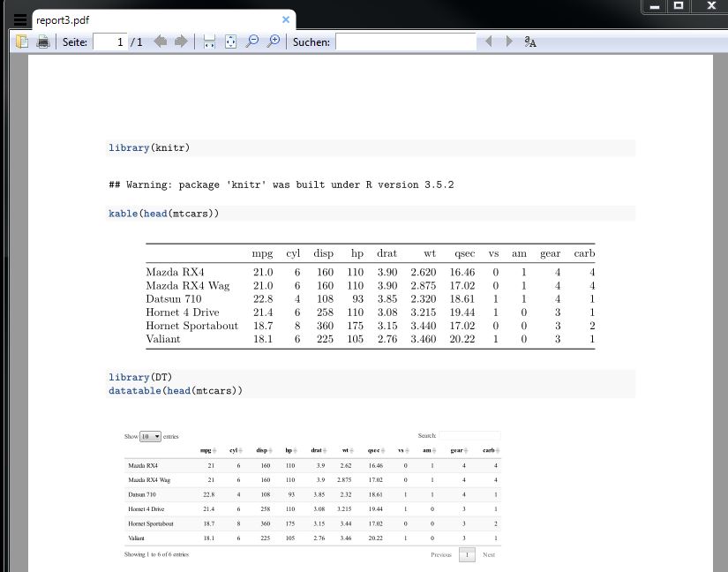Close the report3.pdf tab
Image resolution: width=728 pixels, height=572 pixels.
coord(286,19)
